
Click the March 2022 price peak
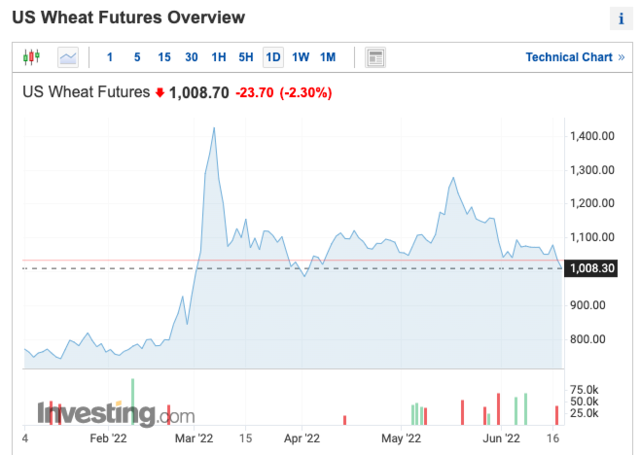click(214, 129)
